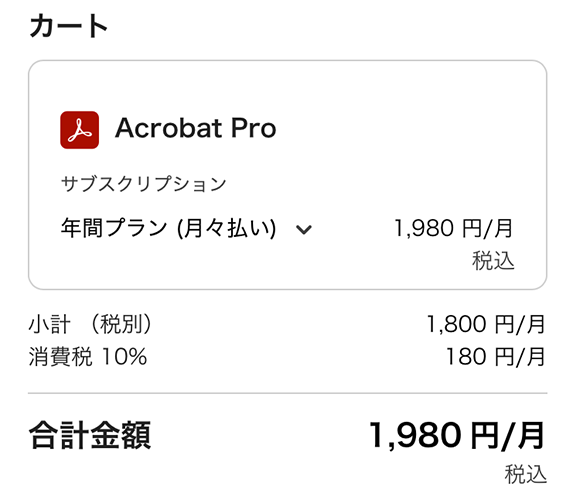
Task: Click 税込 label below the total amount
Action: [525, 474]
